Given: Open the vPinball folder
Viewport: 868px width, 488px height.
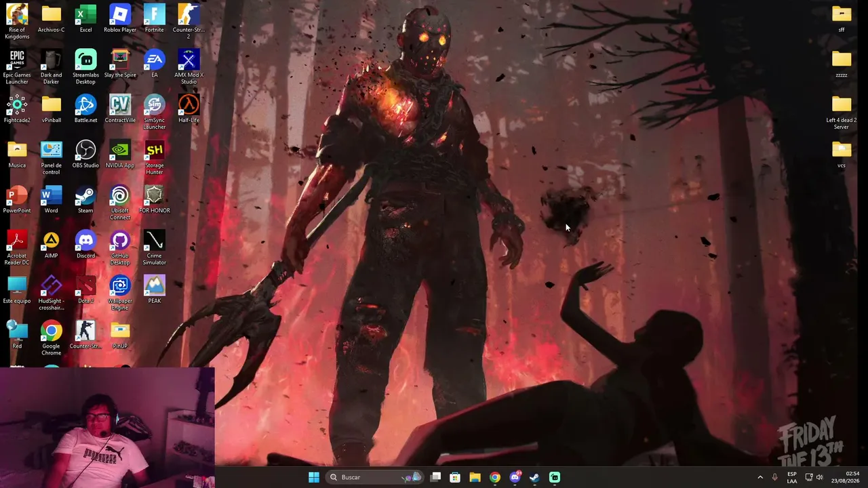Looking at the screenshot, I should (52, 108).
